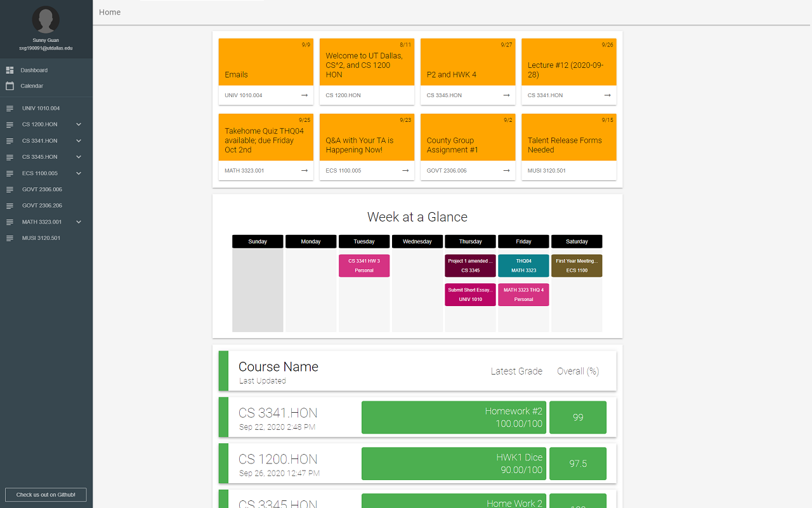
Task: Click overall 99 percent grade box
Action: pyautogui.click(x=578, y=417)
